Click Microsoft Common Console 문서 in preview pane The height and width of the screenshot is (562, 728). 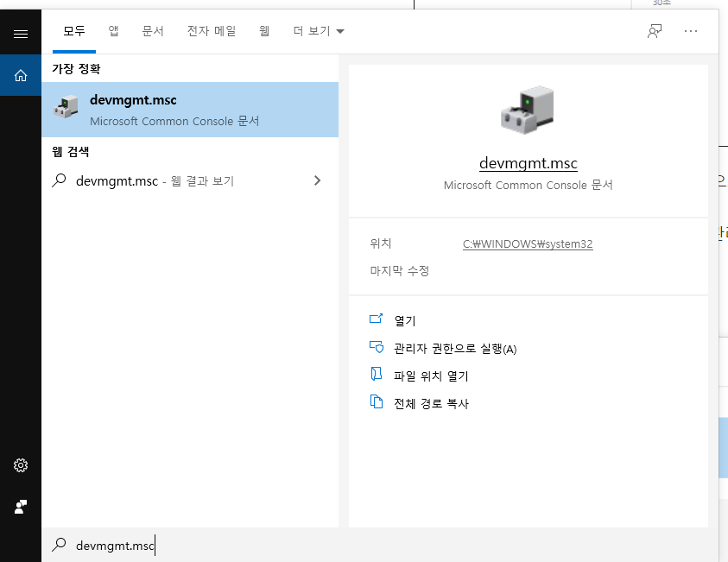coord(528,185)
